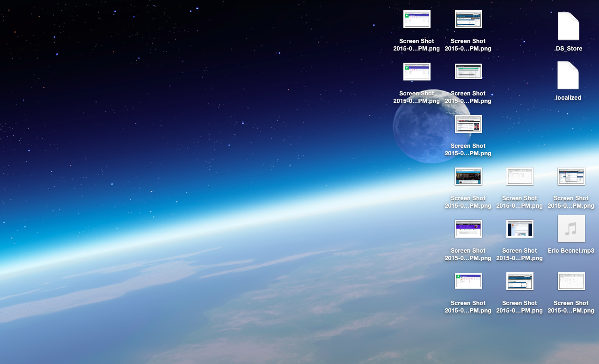The image size is (599, 364).
Task: Select screenshot thumbnail of navy-bordered webpage
Action: tap(519, 229)
